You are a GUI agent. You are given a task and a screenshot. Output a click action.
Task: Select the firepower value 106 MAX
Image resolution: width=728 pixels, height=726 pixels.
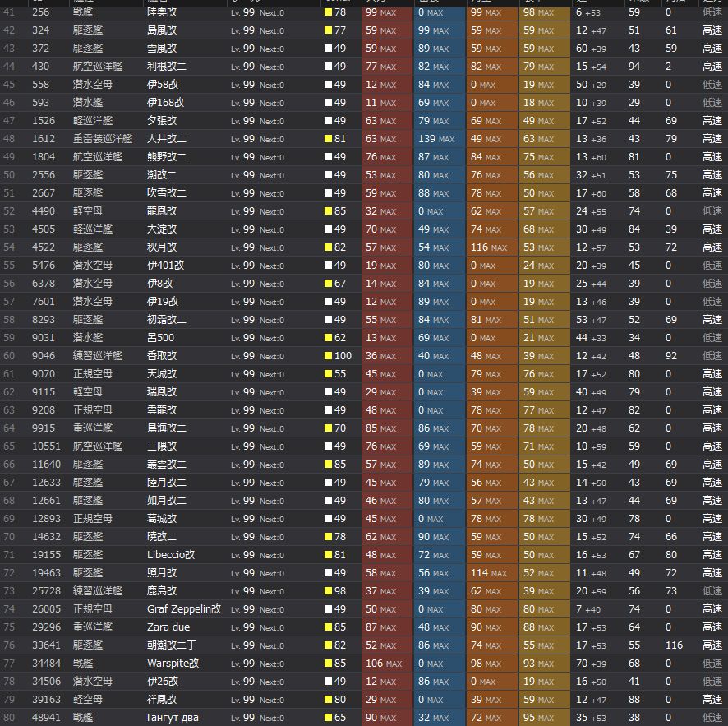(383, 664)
